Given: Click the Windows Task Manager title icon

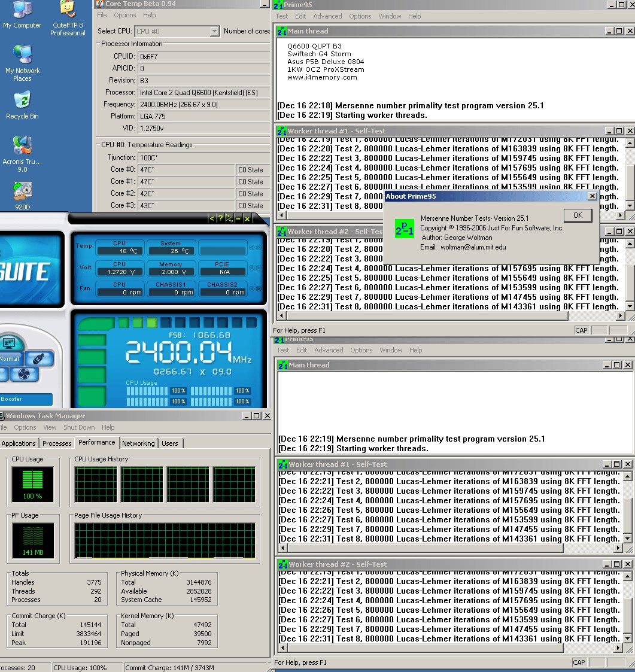Looking at the screenshot, I should coord(2,416).
